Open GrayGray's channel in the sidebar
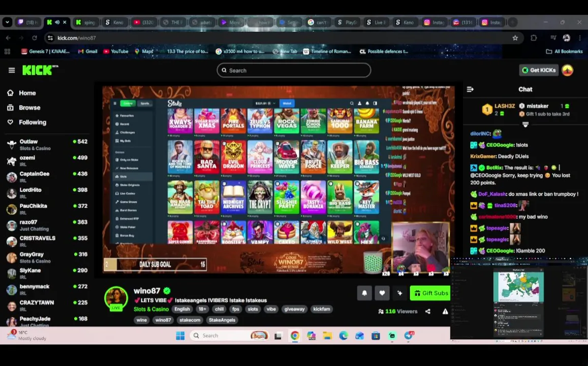Image resolution: width=588 pixels, height=366 pixels. point(47,257)
